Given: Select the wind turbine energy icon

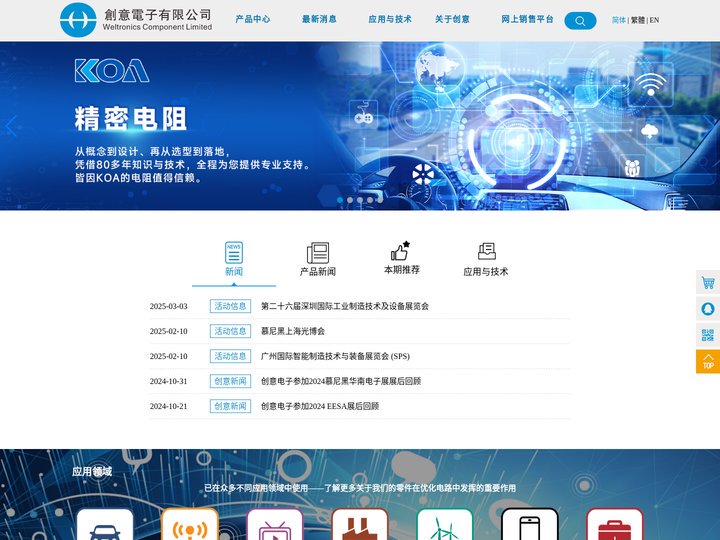Looking at the screenshot, I should [444, 524].
